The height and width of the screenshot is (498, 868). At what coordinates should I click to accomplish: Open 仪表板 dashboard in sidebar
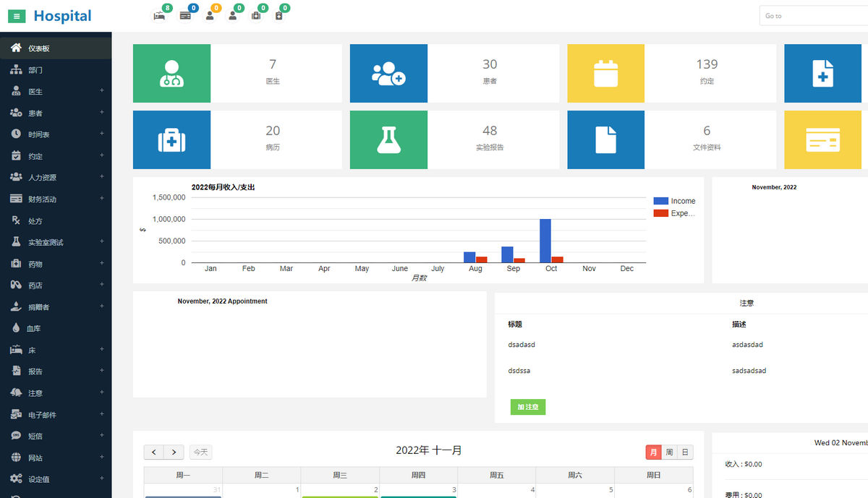click(x=56, y=48)
